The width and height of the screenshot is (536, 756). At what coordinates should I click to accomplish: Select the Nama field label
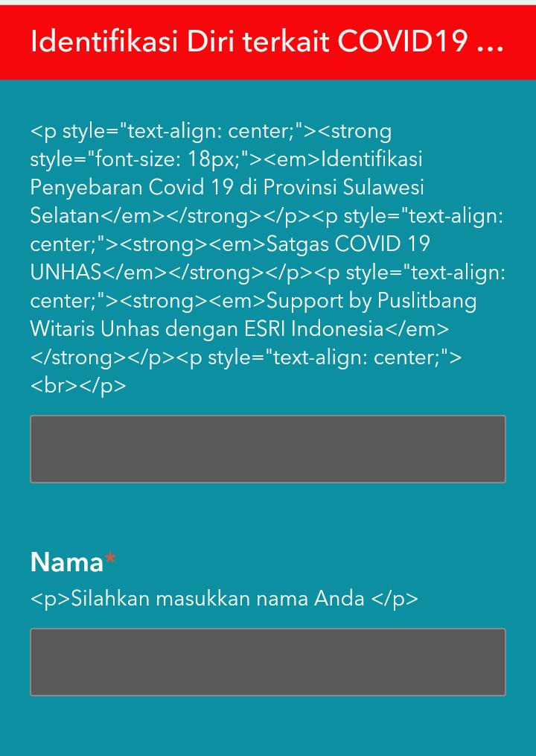(x=66, y=562)
